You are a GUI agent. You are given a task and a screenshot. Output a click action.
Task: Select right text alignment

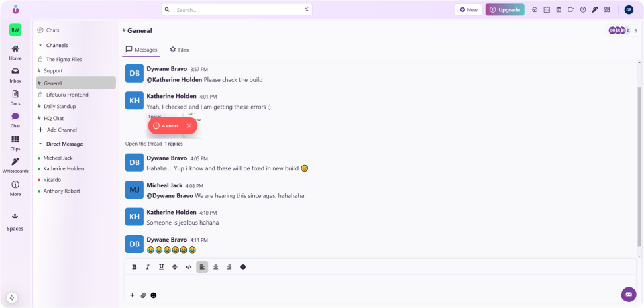click(229, 267)
